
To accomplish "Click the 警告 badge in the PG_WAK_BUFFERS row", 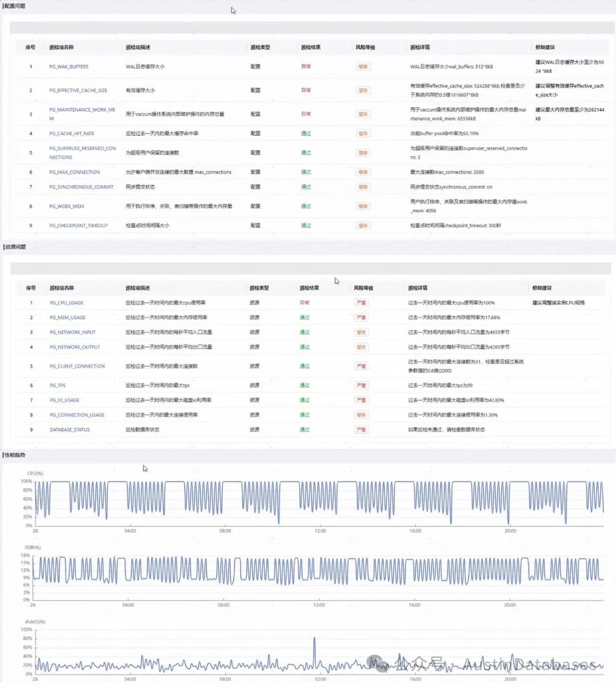I will pos(363,67).
